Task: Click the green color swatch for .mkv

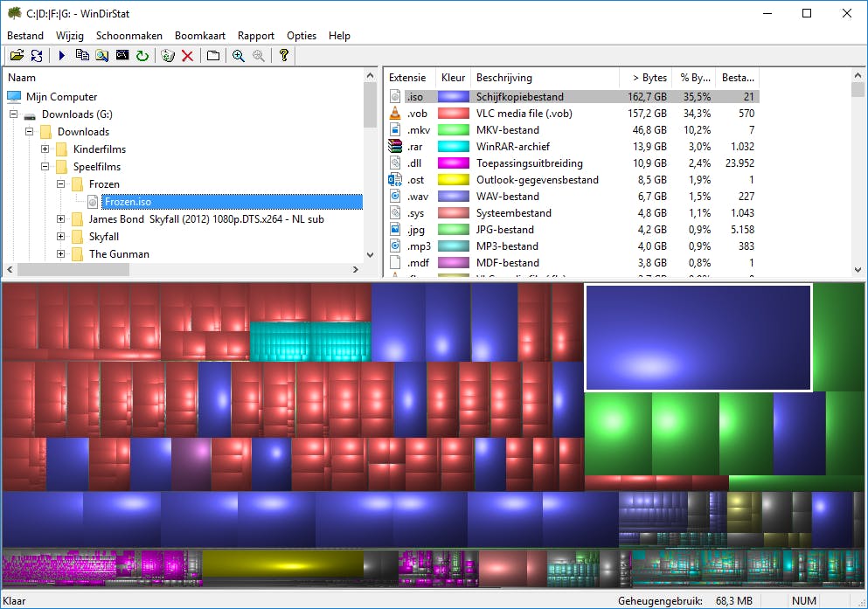Action: pos(454,129)
